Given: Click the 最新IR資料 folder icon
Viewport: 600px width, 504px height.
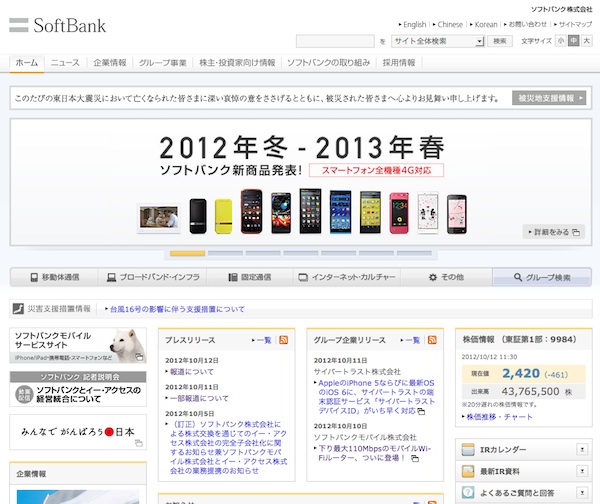Looking at the screenshot, I should 468,471.
